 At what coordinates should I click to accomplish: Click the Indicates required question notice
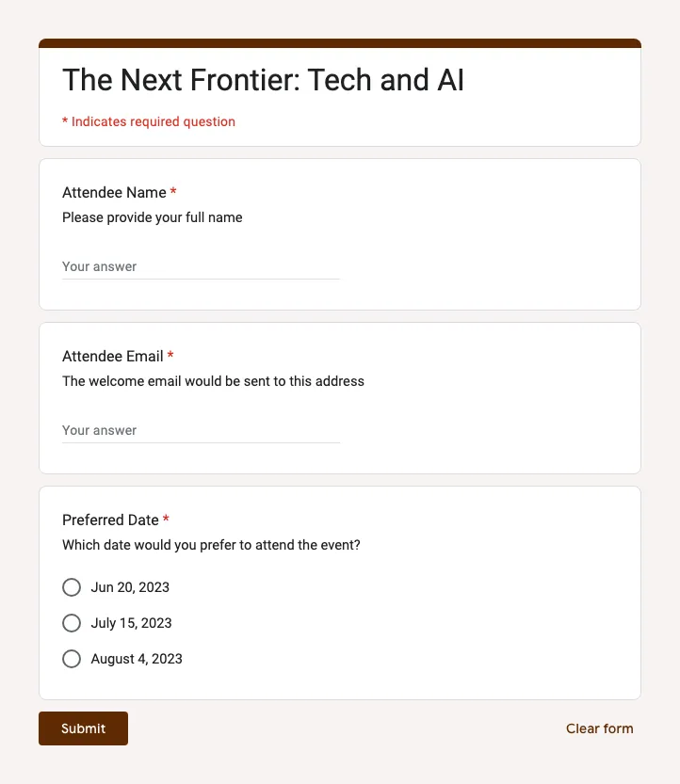tap(148, 121)
